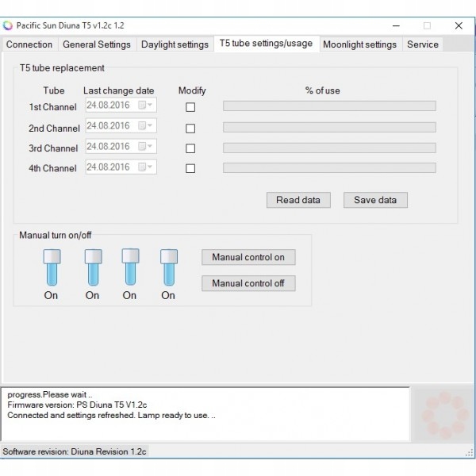This screenshot has height=476, width=476.
Task: Click the 'Last change date' column header
Action: click(x=119, y=90)
